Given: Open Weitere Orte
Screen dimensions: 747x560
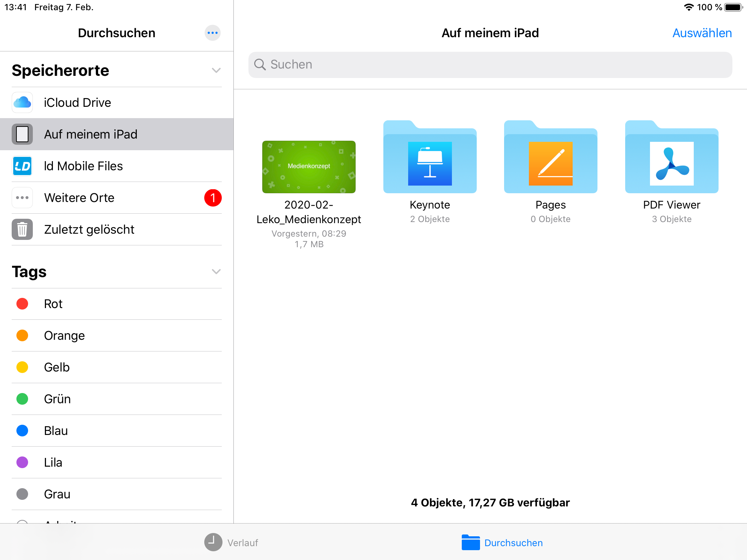Looking at the screenshot, I should [x=117, y=198].
